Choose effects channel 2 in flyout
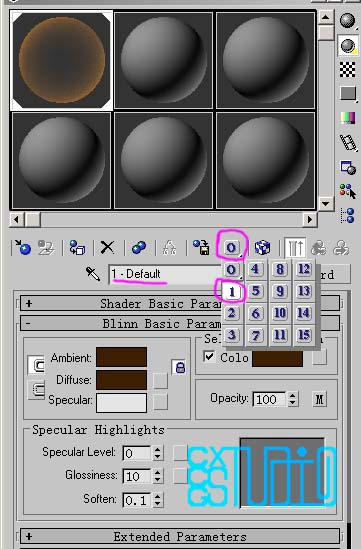This screenshot has height=549, width=361. (x=231, y=313)
